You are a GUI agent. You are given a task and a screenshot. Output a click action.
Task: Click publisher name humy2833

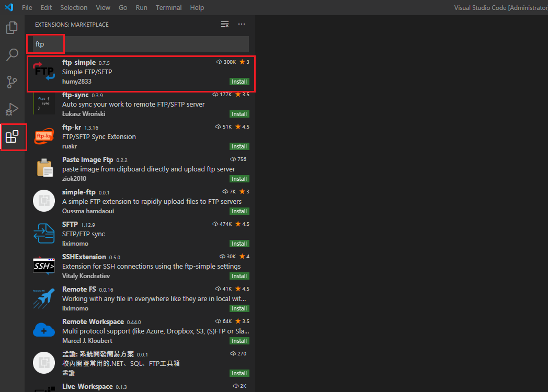[76, 82]
